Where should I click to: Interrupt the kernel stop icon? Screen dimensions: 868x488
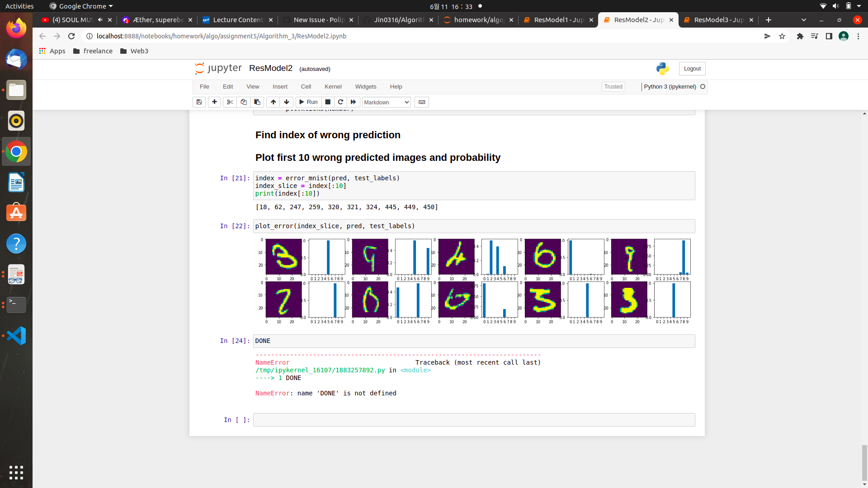(x=328, y=102)
